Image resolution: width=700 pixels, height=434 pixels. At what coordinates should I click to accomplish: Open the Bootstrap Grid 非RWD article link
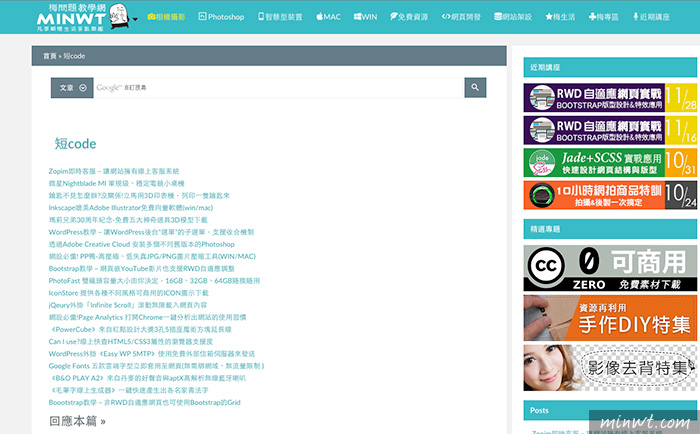[x=145, y=402]
